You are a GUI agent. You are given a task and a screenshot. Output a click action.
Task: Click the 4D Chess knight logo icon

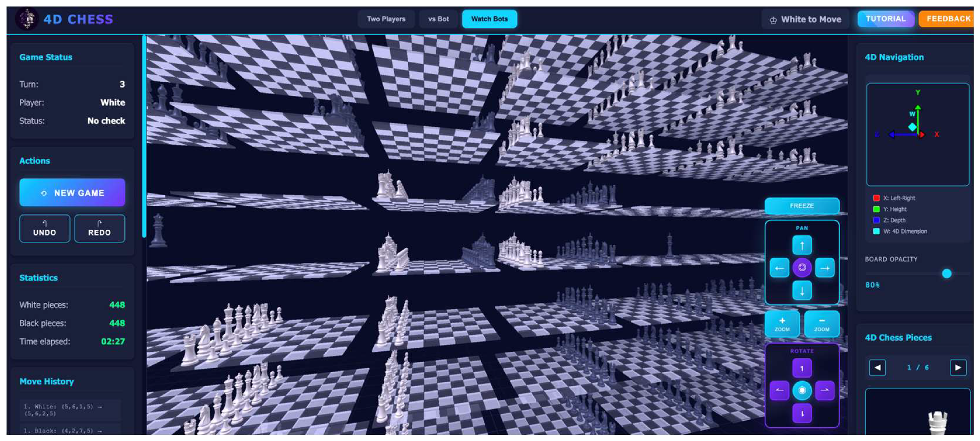coord(27,19)
